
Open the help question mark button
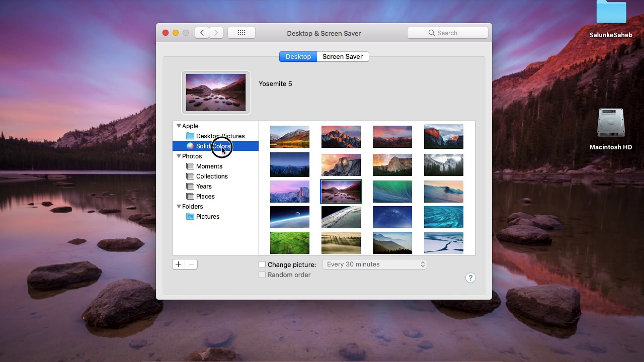[x=470, y=278]
